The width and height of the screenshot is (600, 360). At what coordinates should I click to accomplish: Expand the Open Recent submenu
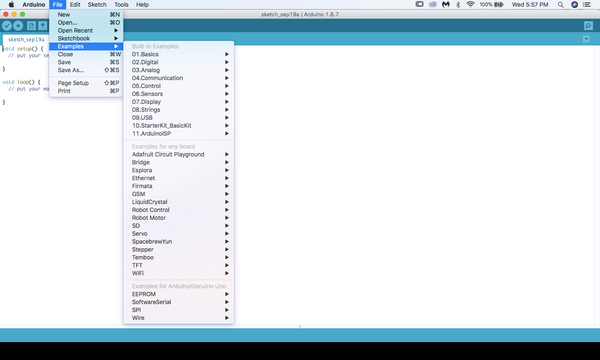[x=86, y=30]
